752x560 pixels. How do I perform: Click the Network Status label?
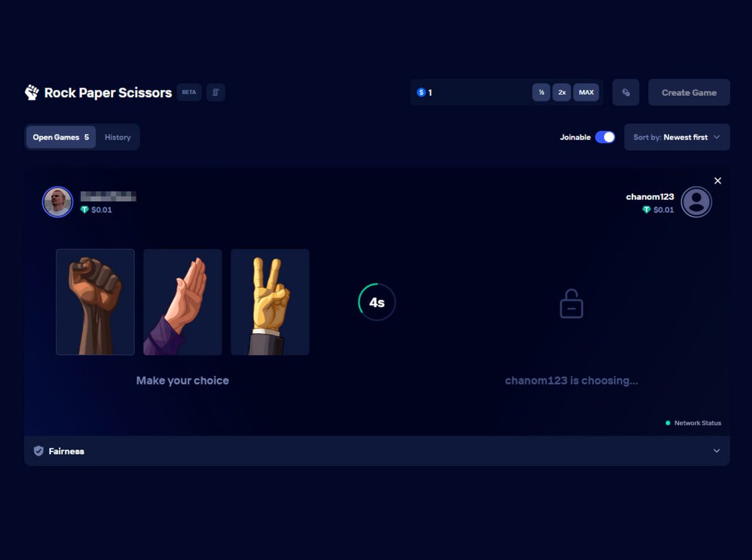coord(697,423)
